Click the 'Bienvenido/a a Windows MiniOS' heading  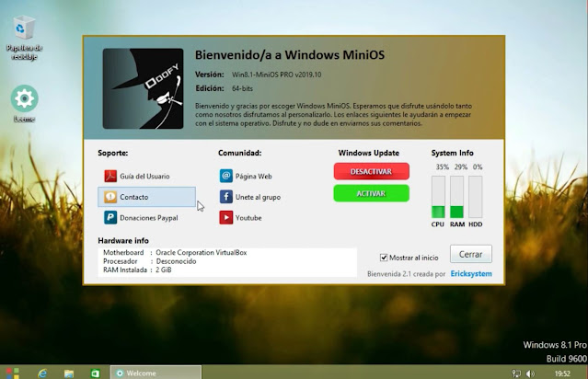(x=290, y=54)
